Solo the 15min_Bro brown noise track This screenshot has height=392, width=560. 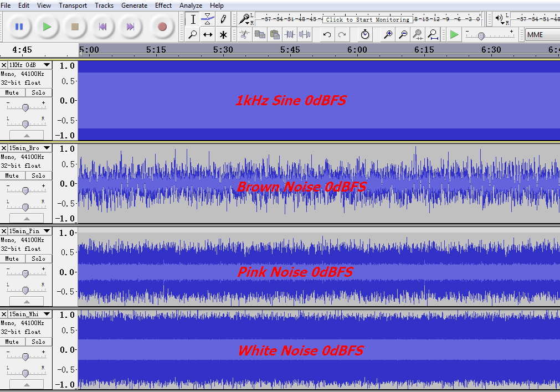pyautogui.click(x=39, y=176)
